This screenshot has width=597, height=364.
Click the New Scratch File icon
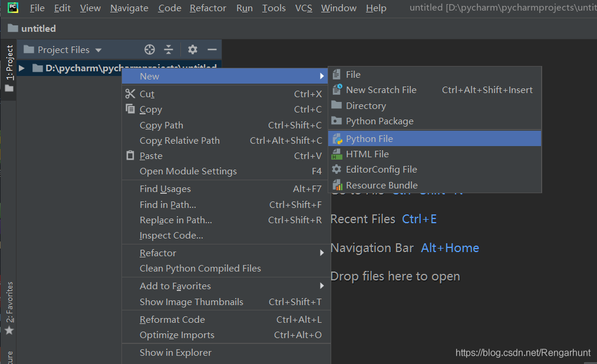(337, 90)
